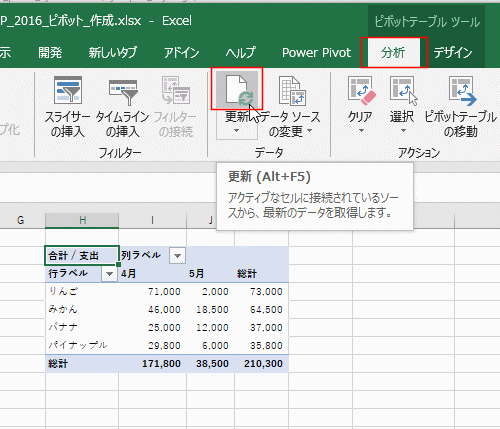Click the スライサーの挿入 icon
This screenshot has width=500, height=429.
68,90
